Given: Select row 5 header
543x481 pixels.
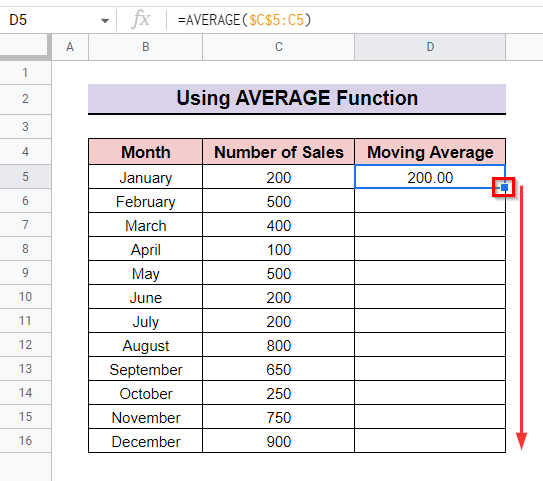Looking at the screenshot, I should tap(25, 177).
